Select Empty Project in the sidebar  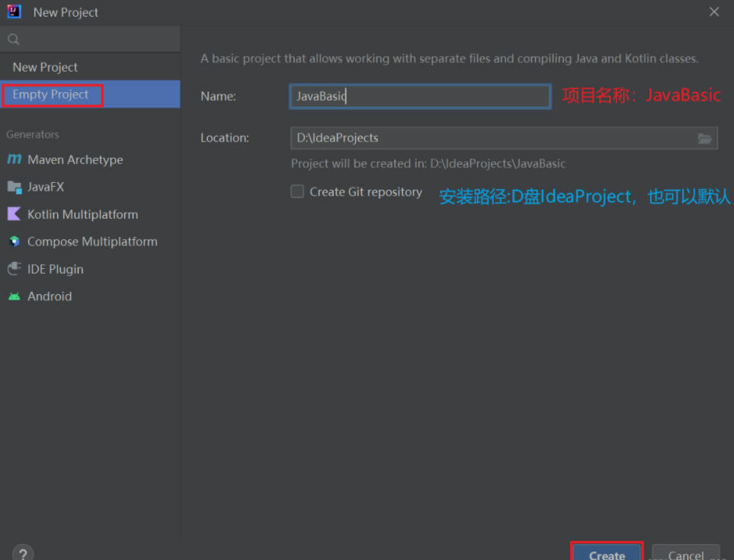point(51,94)
